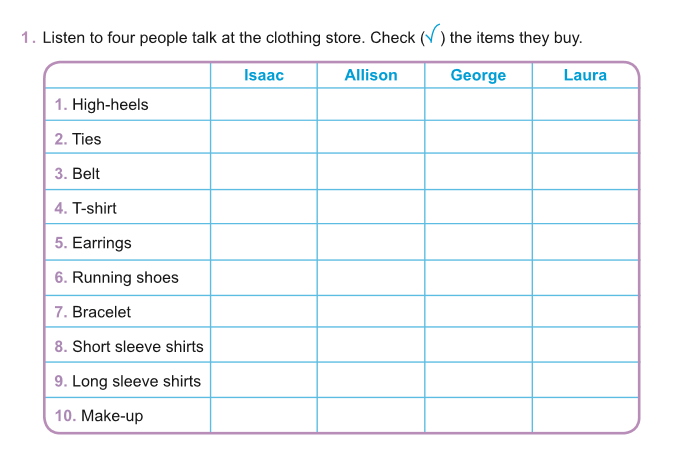Image resolution: width=689 pixels, height=449 pixels.
Task: Check Allison's cell for Earrings
Action: pos(370,243)
